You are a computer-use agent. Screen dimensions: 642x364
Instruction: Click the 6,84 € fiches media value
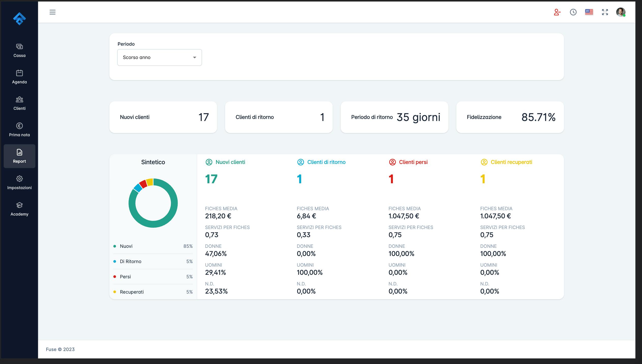coord(306,216)
